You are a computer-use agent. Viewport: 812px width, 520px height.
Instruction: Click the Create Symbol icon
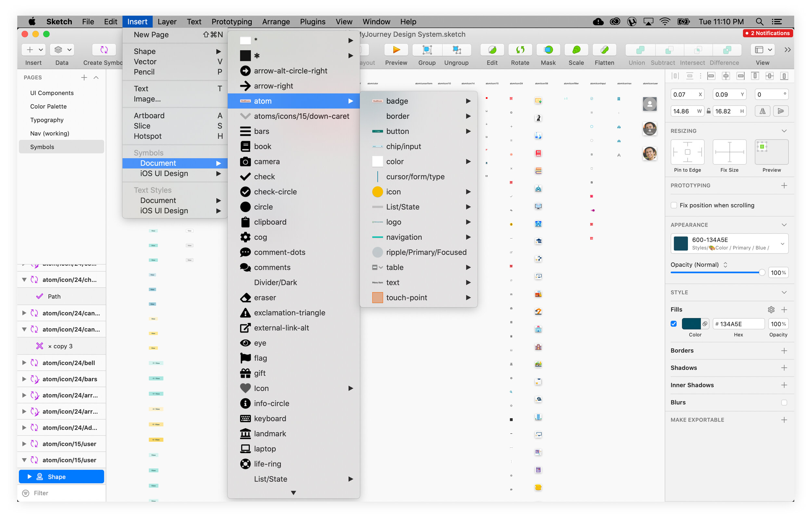[x=104, y=50]
